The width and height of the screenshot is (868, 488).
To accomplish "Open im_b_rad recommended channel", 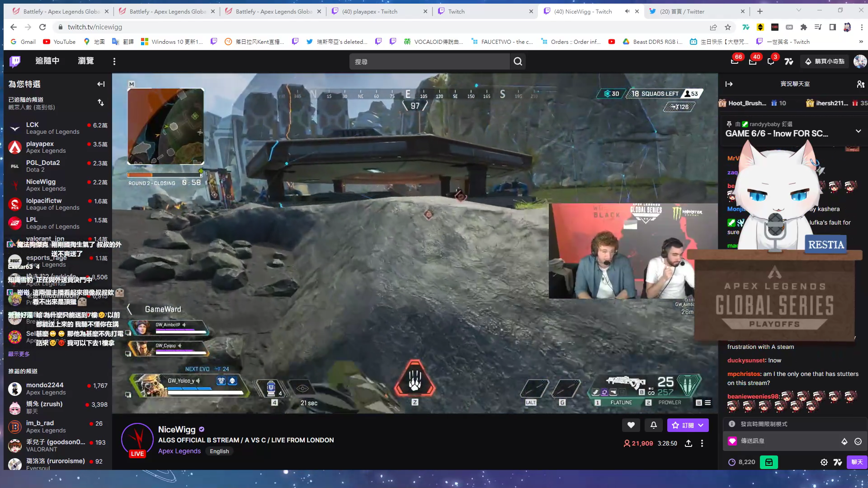I will point(57,427).
